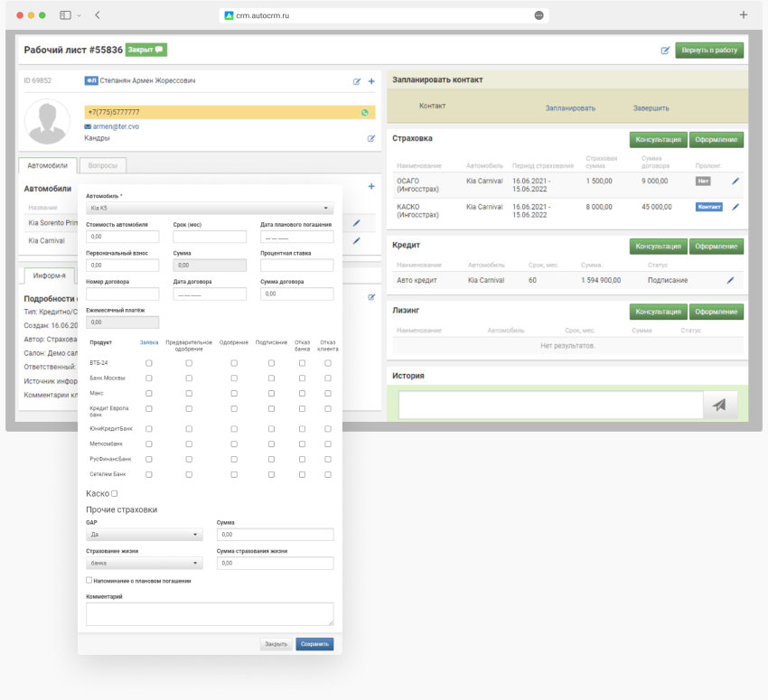
Task: Open Страхование жизни dropdown
Action: (x=144, y=563)
